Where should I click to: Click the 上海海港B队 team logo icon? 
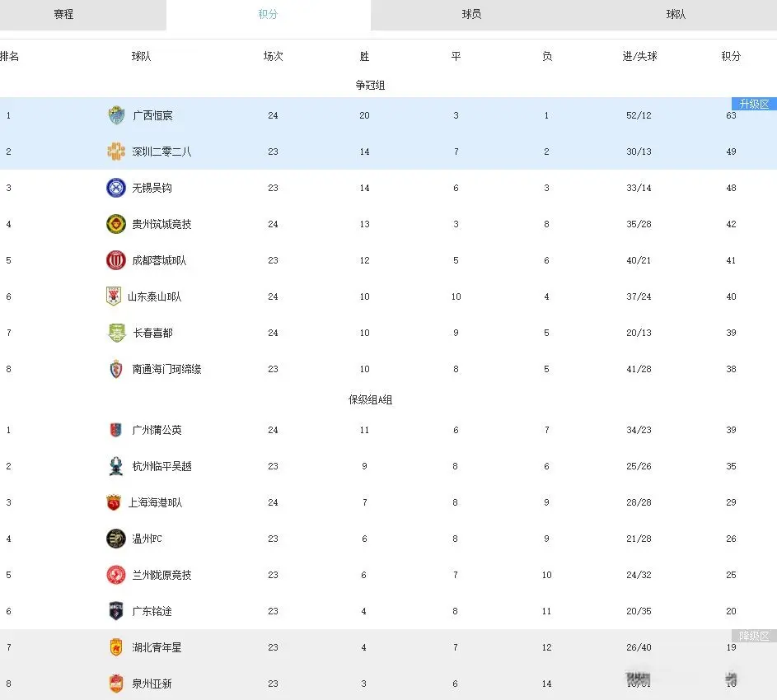tap(114, 502)
